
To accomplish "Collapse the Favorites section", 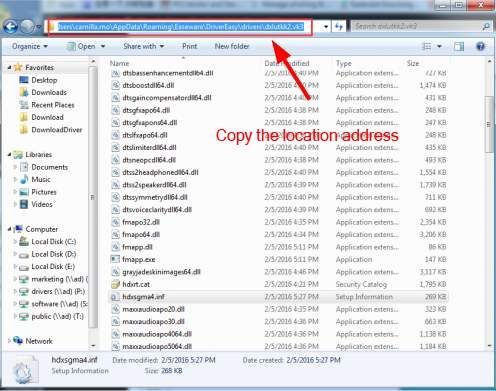I will coord(9,68).
